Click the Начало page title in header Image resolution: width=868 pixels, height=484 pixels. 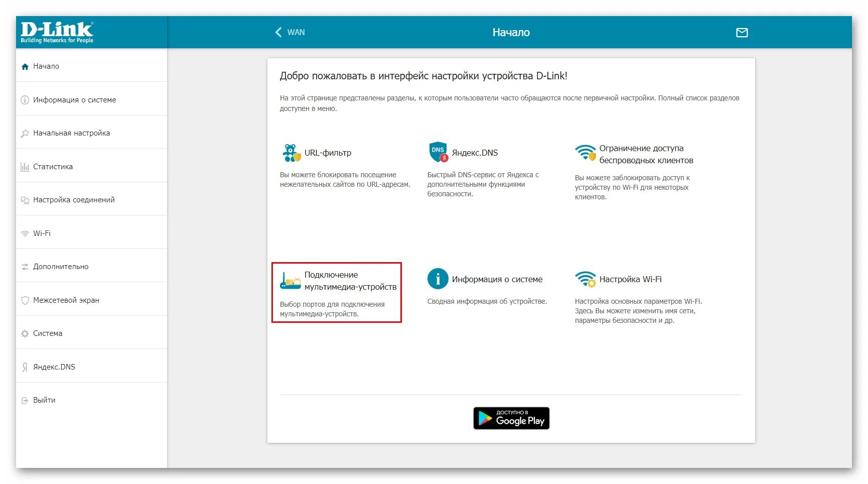pyautogui.click(x=511, y=32)
